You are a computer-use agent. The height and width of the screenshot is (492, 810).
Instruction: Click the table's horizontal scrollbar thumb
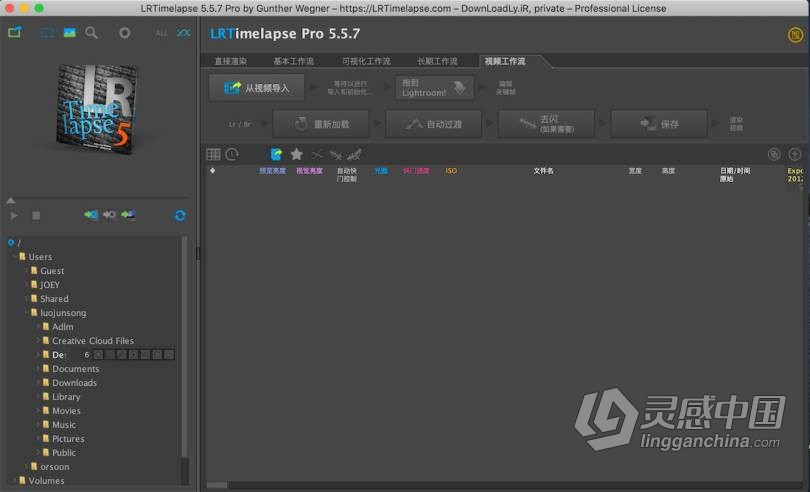(217, 485)
